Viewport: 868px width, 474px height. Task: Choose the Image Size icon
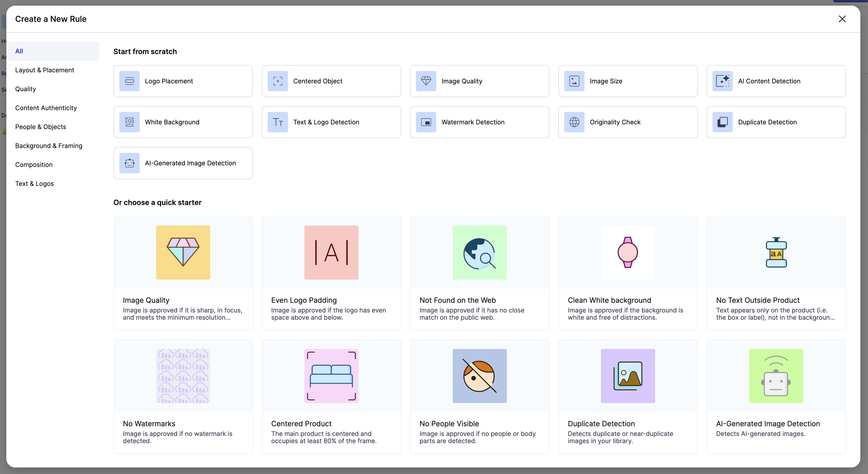click(574, 81)
